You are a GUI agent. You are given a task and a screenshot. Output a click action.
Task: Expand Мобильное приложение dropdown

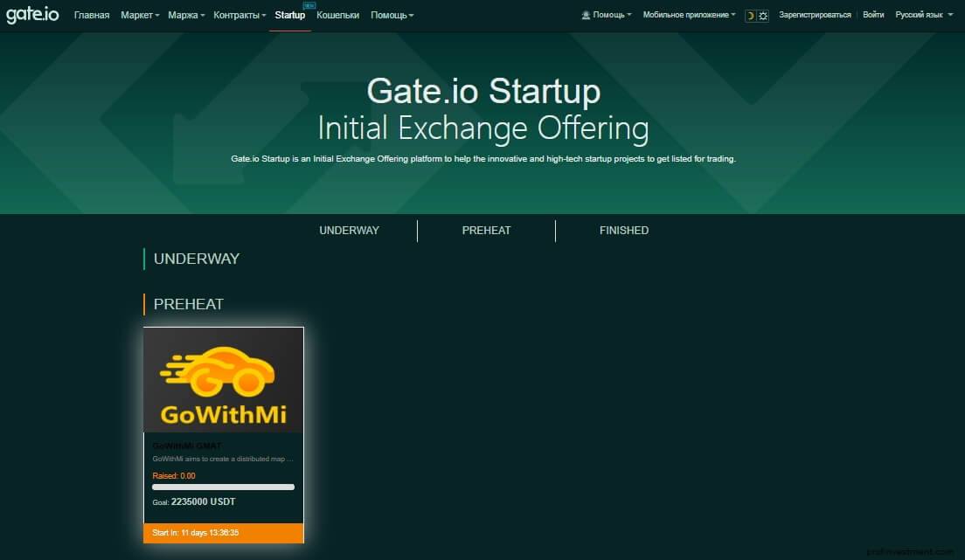tap(689, 15)
